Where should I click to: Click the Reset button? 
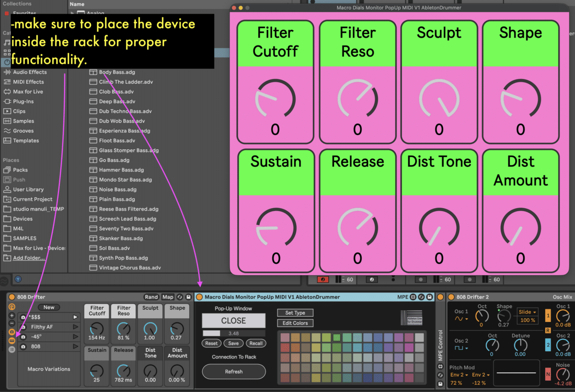[211, 343]
